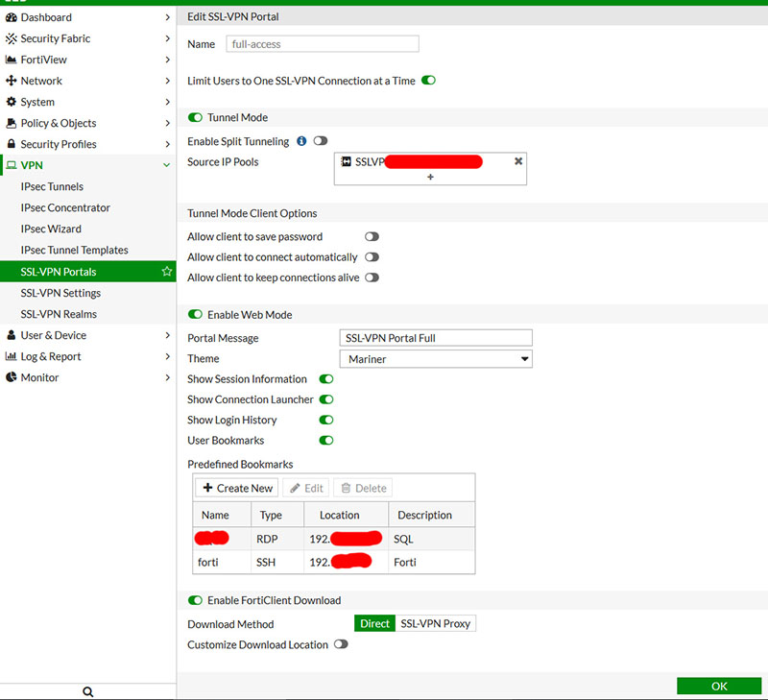The width and height of the screenshot is (768, 700).
Task: Select Direct download method
Action: coord(374,623)
